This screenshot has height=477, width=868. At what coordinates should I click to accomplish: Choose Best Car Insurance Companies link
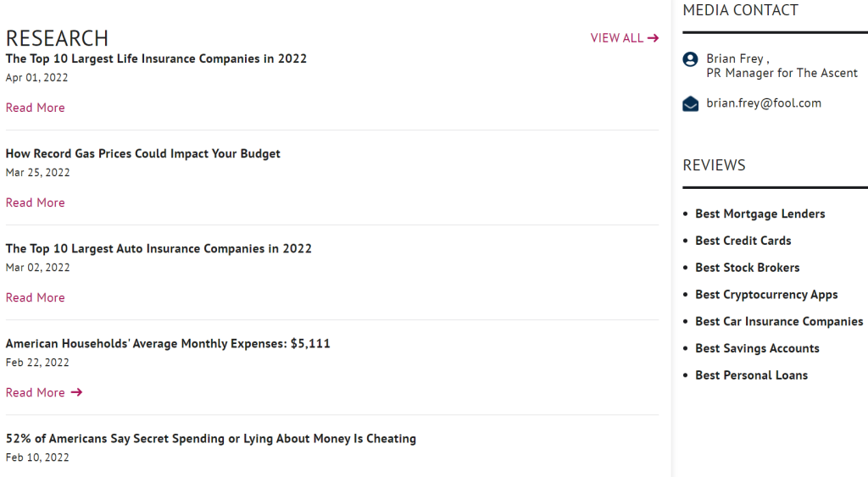pyautogui.click(x=779, y=321)
